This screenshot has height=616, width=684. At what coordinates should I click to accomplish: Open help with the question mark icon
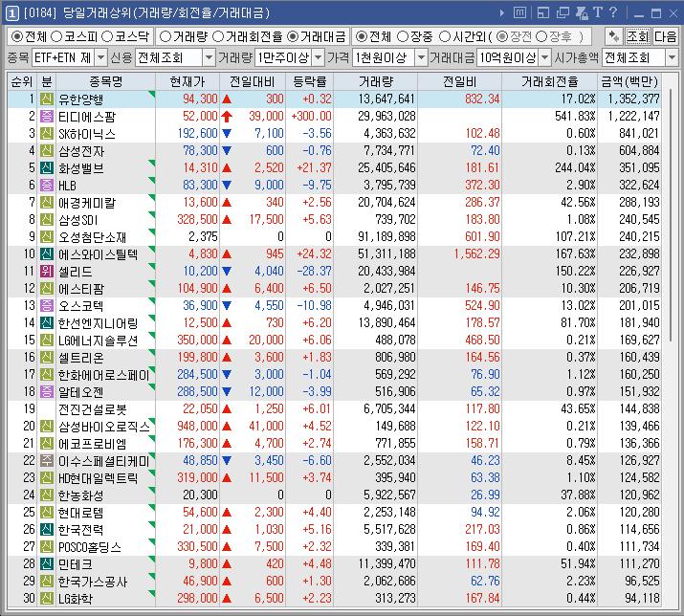coord(613,12)
